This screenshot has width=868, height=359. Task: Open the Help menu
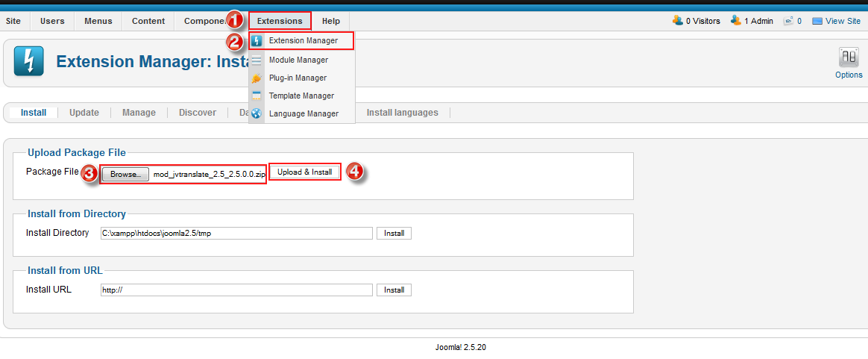pyautogui.click(x=331, y=21)
